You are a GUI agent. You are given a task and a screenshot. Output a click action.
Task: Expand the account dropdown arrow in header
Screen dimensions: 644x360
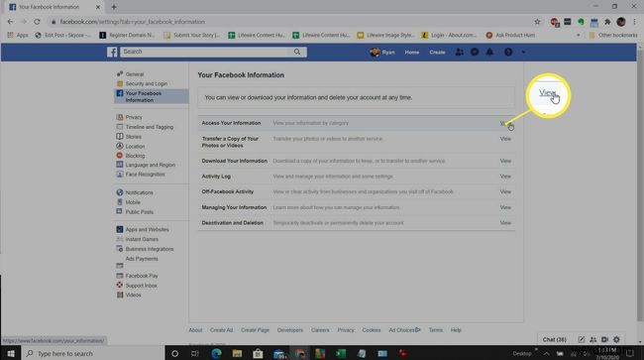tap(523, 53)
